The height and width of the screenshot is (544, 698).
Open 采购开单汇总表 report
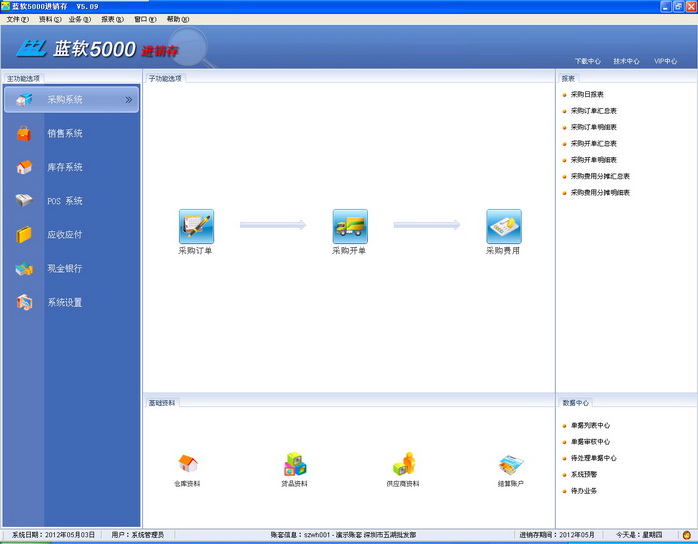tap(594, 143)
